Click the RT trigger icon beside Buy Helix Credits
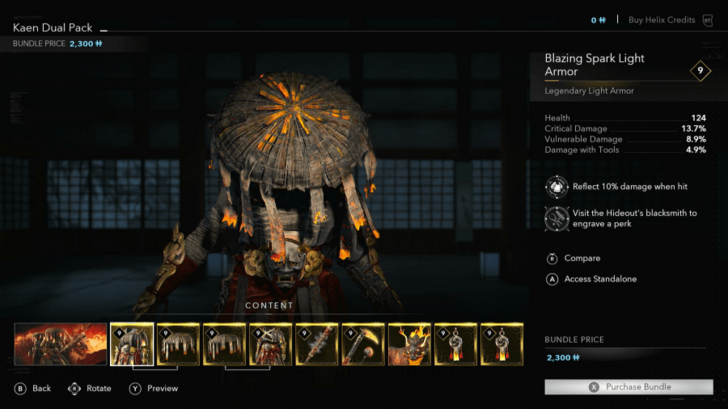 tap(708, 20)
